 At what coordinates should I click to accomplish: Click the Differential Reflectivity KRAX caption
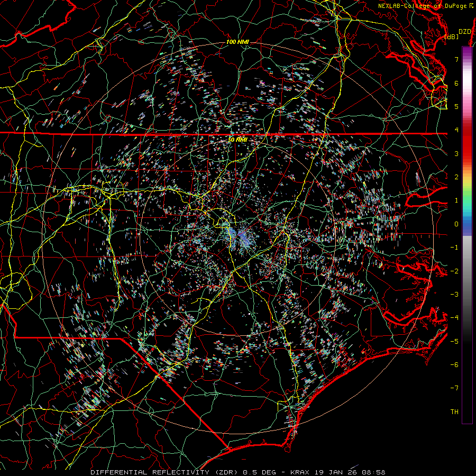[237, 472]
